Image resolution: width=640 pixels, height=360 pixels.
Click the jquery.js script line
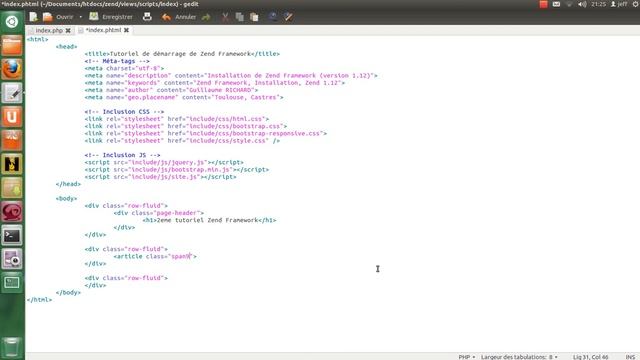point(164,162)
